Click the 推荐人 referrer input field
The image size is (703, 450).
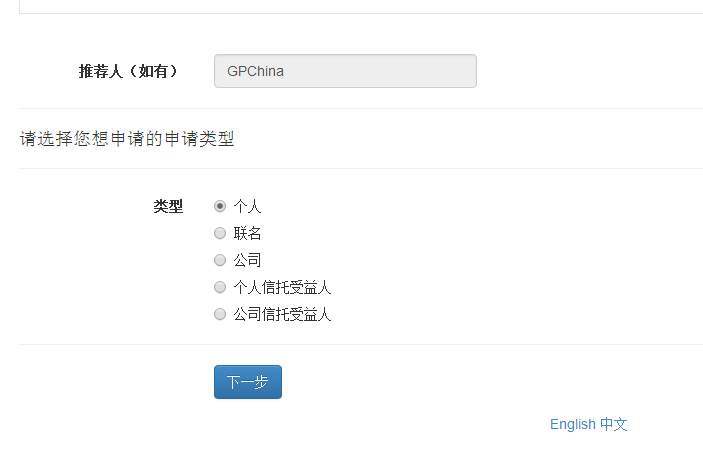(x=345, y=71)
